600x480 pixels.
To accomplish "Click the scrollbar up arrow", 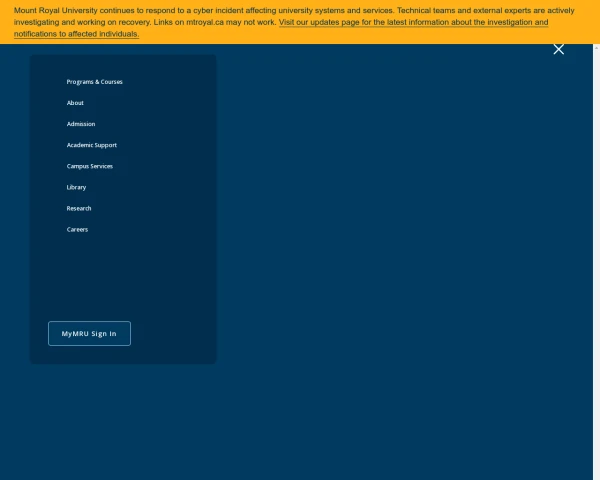I will pyautogui.click(x=596, y=47).
